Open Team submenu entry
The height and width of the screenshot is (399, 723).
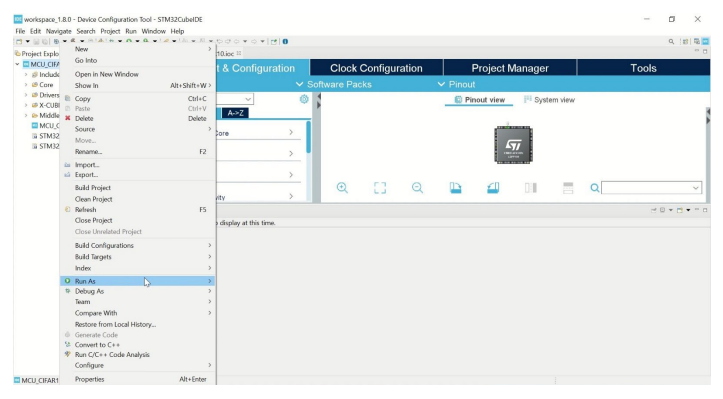(x=138, y=302)
